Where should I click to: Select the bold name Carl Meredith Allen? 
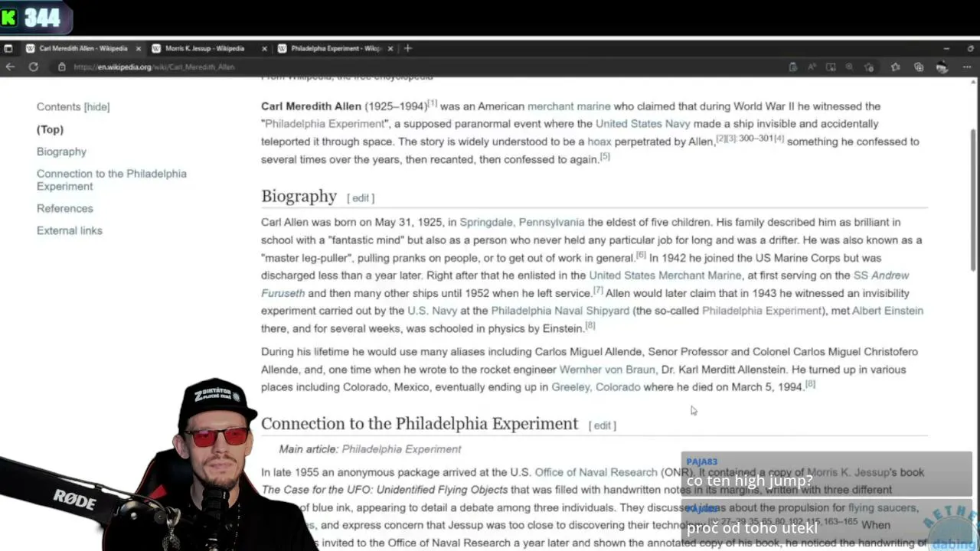(311, 106)
